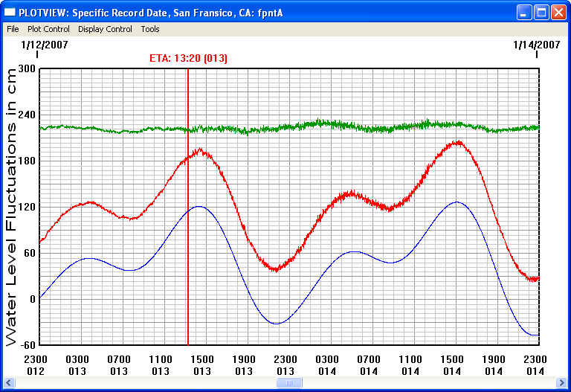Click the 1900 014 time axis label
Image resolution: width=571 pixels, height=392 pixels.
(x=494, y=365)
